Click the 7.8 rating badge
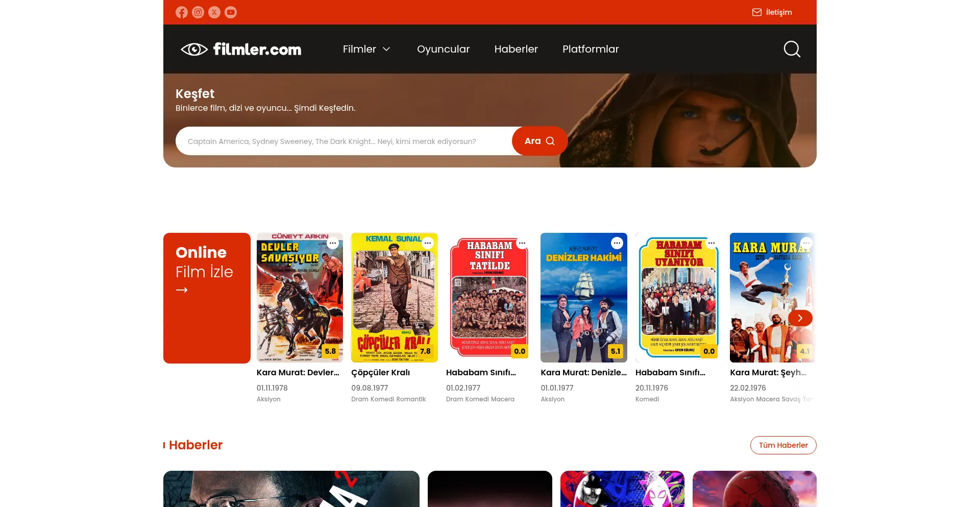 point(425,351)
